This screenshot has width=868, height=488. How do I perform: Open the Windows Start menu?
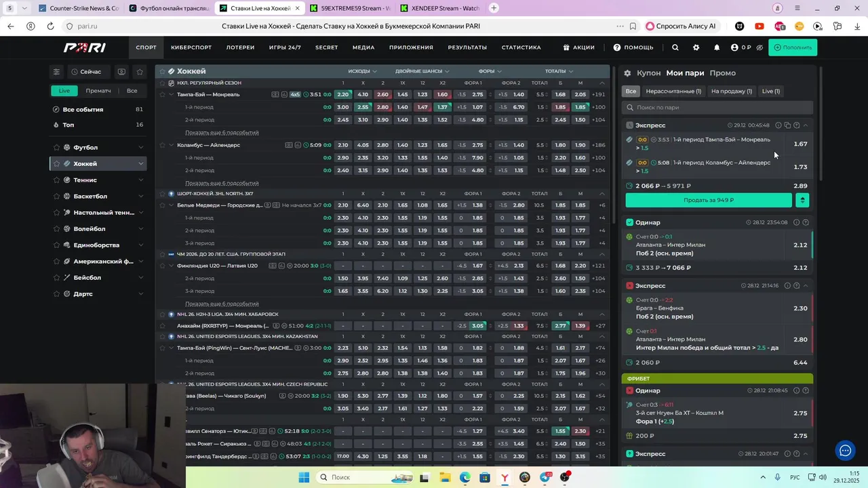tap(303, 477)
